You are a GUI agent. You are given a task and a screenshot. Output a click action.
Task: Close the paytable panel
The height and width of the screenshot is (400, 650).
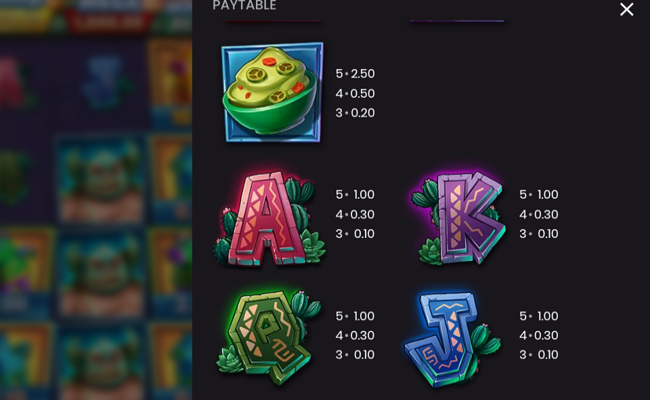tap(626, 9)
